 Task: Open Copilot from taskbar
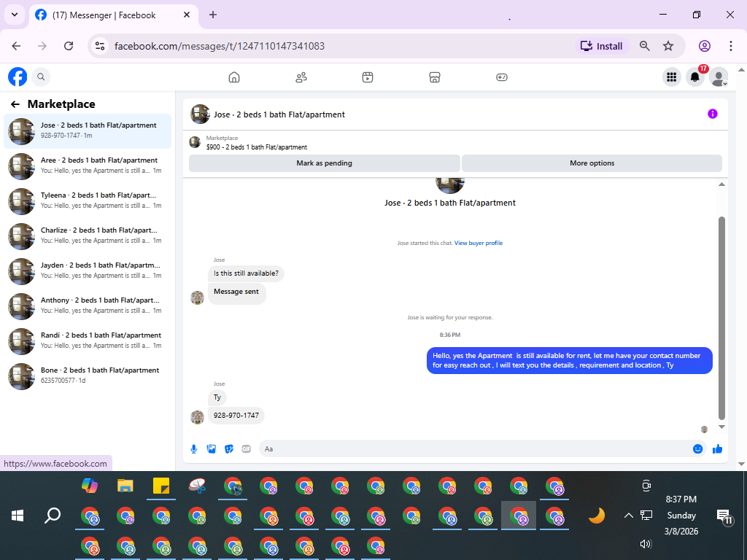click(x=90, y=486)
